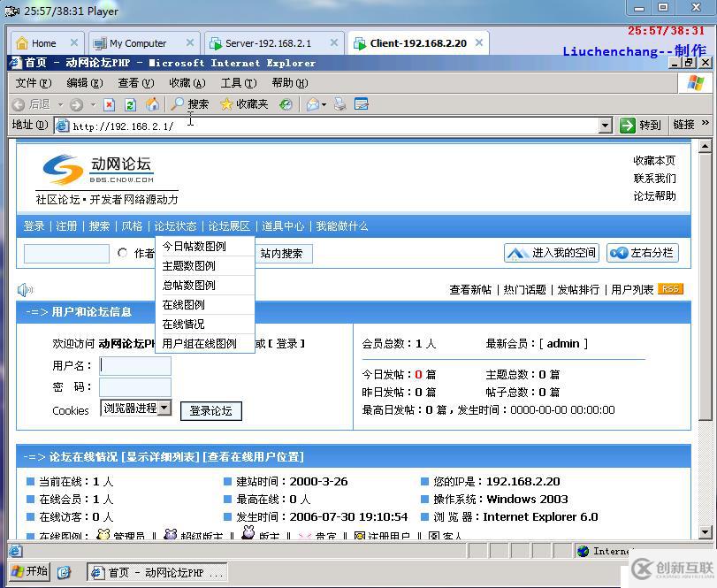Screen dimensions: 717x588
Task: Click the forum search keyword field
Action: [66, 253]
